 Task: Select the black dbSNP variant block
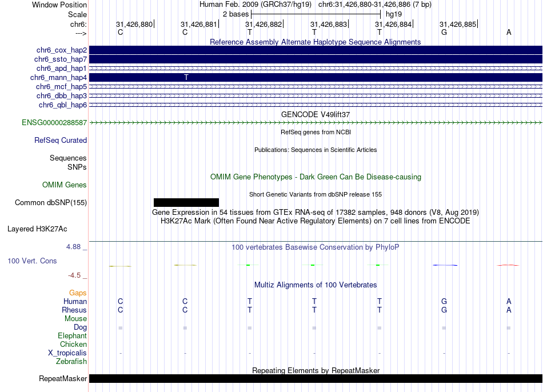186,203
